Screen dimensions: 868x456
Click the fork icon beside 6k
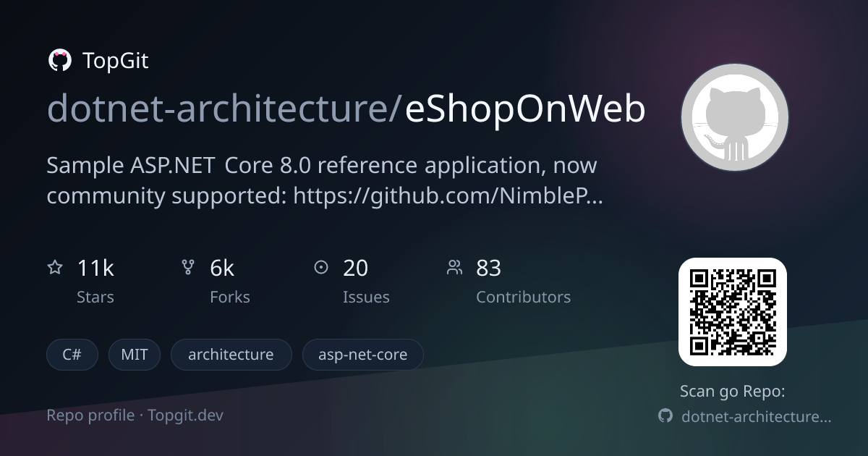coord(188,268)
